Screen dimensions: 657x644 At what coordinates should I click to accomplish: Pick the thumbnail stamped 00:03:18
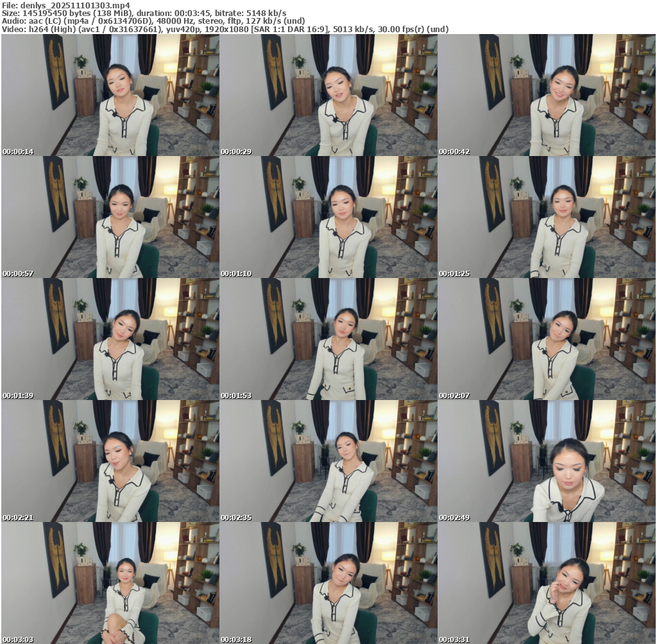(x=328, y=583)
